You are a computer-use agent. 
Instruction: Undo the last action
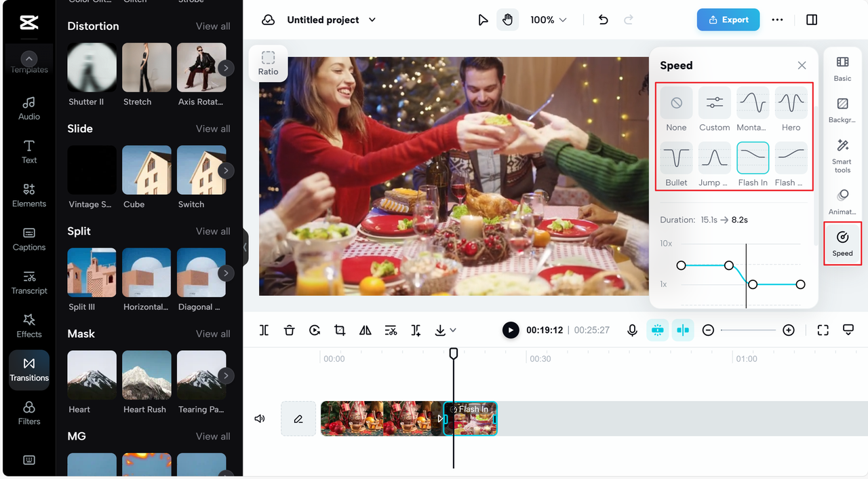pyautogui.click(x=603, y=20)
